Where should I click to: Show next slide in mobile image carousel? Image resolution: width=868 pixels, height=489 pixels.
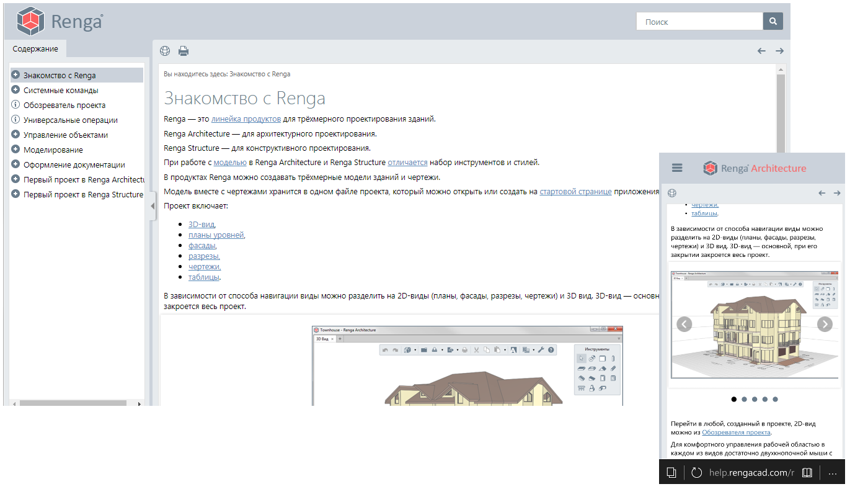[x=825, y=324]
